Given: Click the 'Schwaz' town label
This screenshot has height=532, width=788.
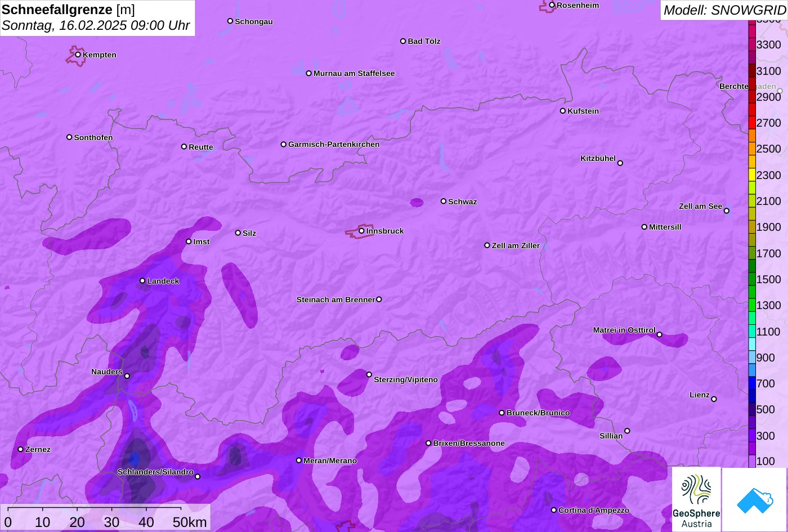Looking at the screenshot, I should pyautogui.click(x=463, y=202).
